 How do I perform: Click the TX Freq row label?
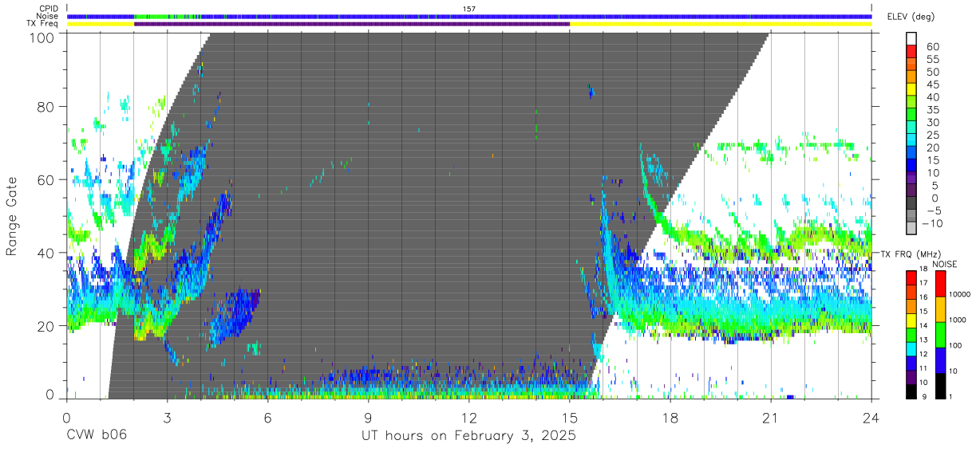[x=43, y=23]
